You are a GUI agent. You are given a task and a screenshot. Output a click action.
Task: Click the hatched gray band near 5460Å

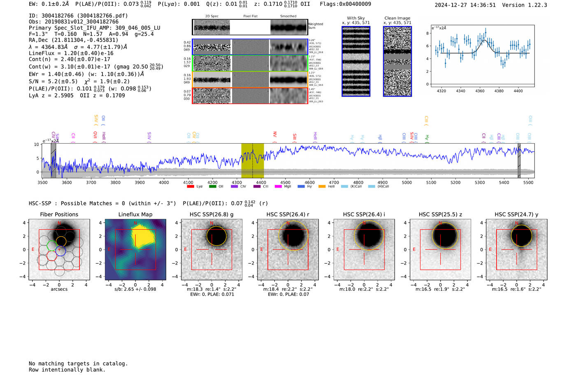click(x=519, y=161)
